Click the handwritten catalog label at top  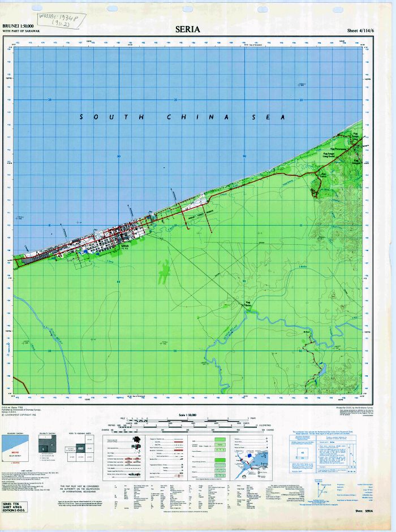[x=63, y=19]
